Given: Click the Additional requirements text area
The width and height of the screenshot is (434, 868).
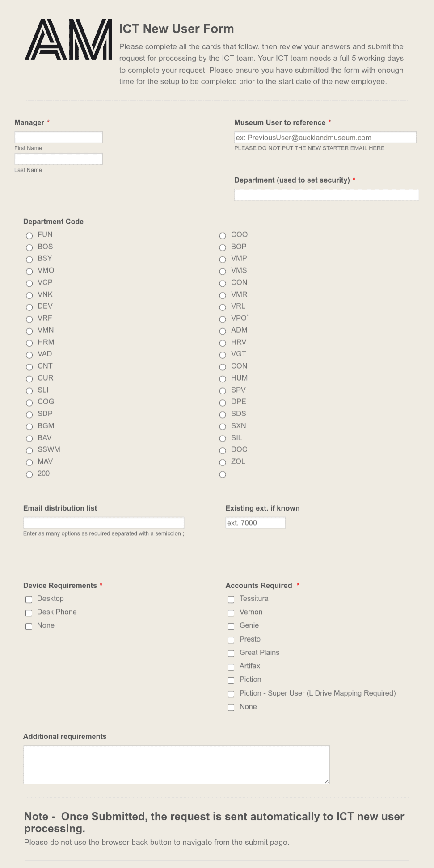Looking at the screenshot, I should click(176, 764).
